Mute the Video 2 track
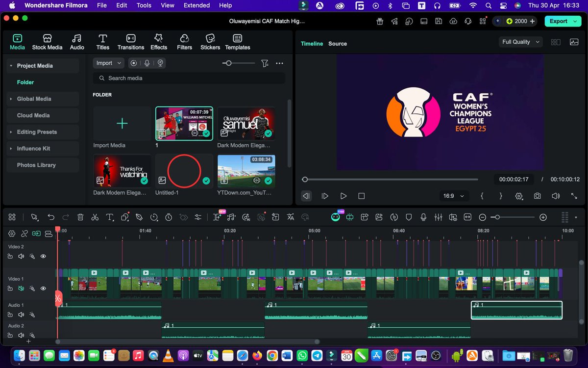 pos(21,256)
